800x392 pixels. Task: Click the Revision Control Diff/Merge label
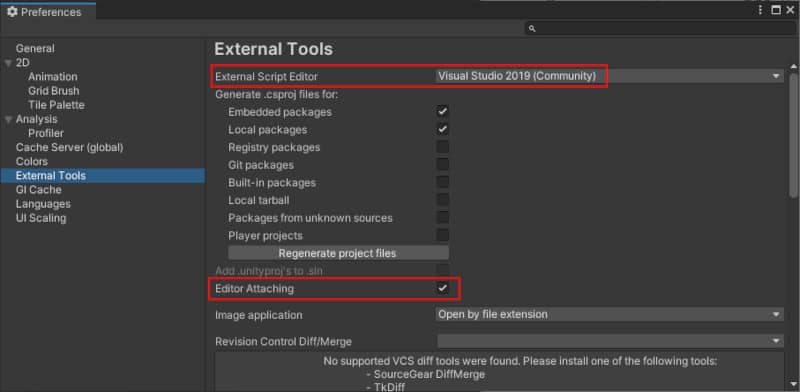click(283, 341)
